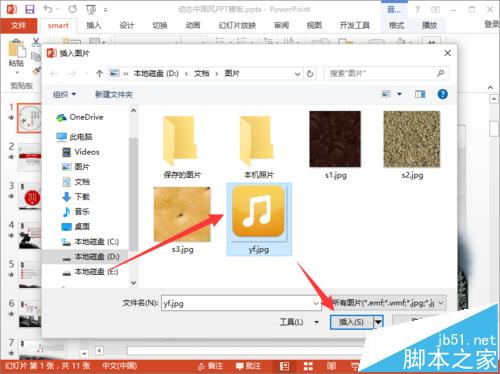The width and height of the screenshot is (500, 374).
Task: Switch to the 格式 ribbon tab
Action: 397,26
